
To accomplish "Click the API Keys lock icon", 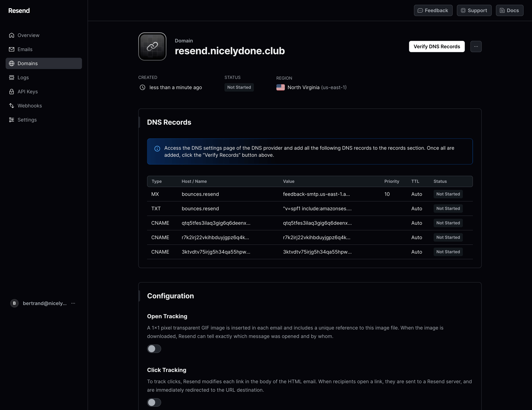I will (12, 92).
